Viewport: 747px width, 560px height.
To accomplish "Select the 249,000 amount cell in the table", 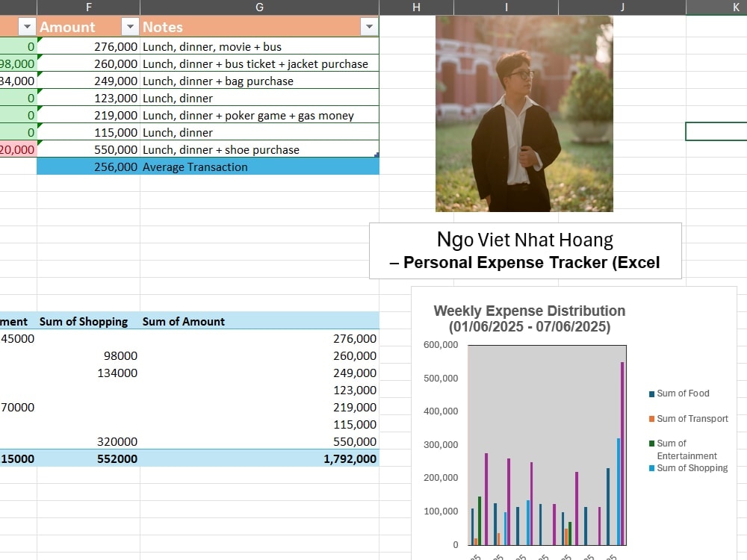I will [89, 81].
